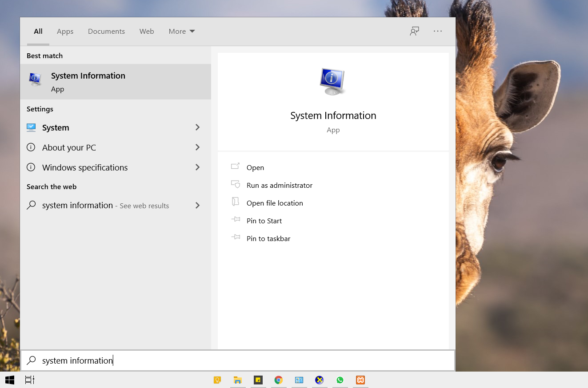The image size is (588, 388).
Task: Open the three-dot options menu
Action: 438,31
